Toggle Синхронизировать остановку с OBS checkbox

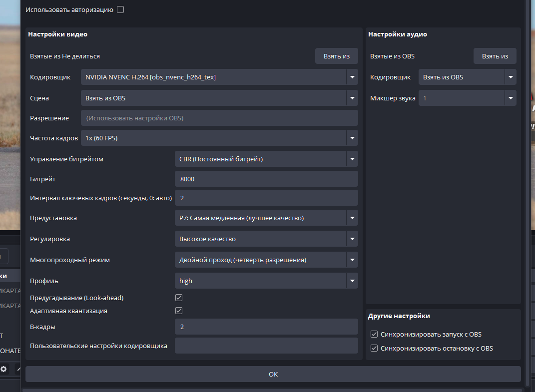[x=374, y=348]
